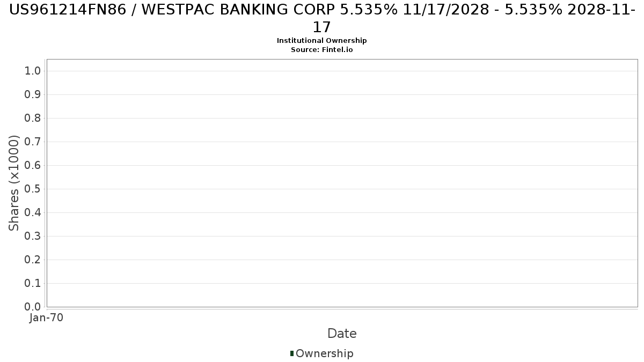Click the 0.9 y-axis tick label

point(33,95)
